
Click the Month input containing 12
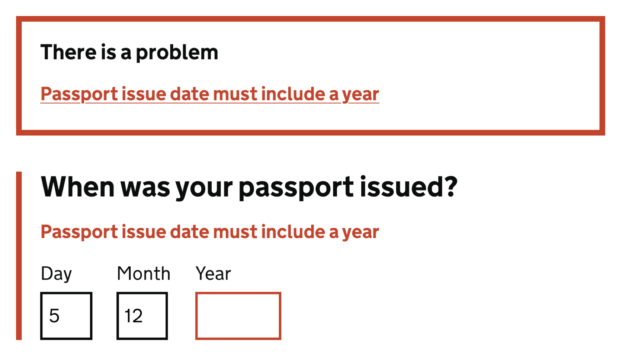pos(142,315)
